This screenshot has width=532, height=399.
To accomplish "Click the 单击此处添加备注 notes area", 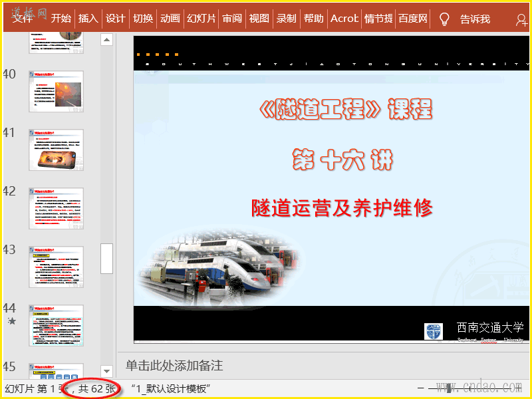I will (174, 365).
